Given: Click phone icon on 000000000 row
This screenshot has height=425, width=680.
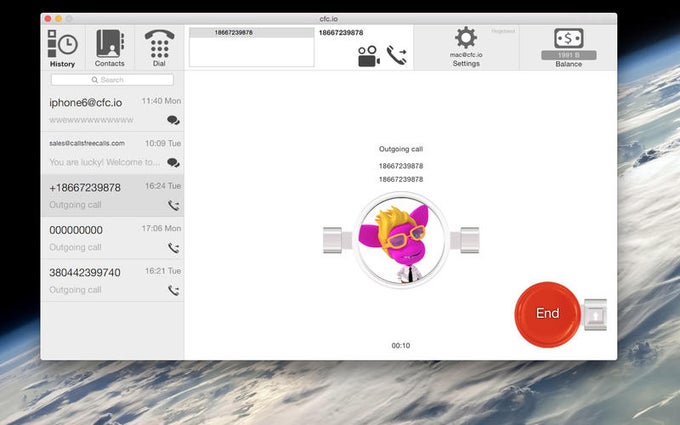Looking at the screenshot, I should coord(173,248).
